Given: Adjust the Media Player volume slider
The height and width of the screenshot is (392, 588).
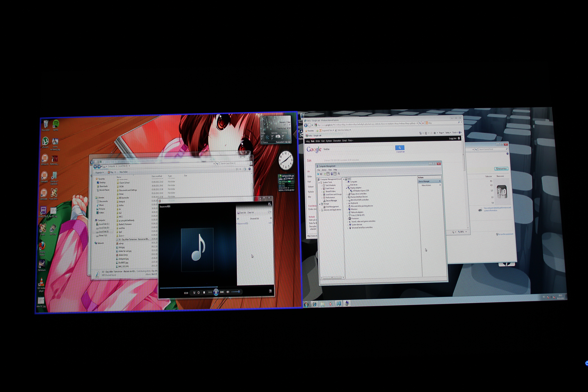Looking at the screenshot, I should click(235, 292).
